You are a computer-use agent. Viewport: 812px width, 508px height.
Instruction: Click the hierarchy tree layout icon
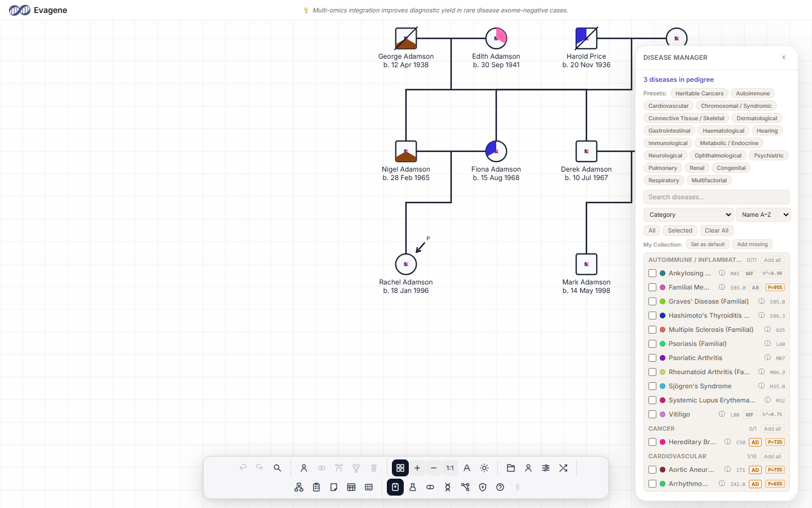pyautogui.click(x=299, y=487)
